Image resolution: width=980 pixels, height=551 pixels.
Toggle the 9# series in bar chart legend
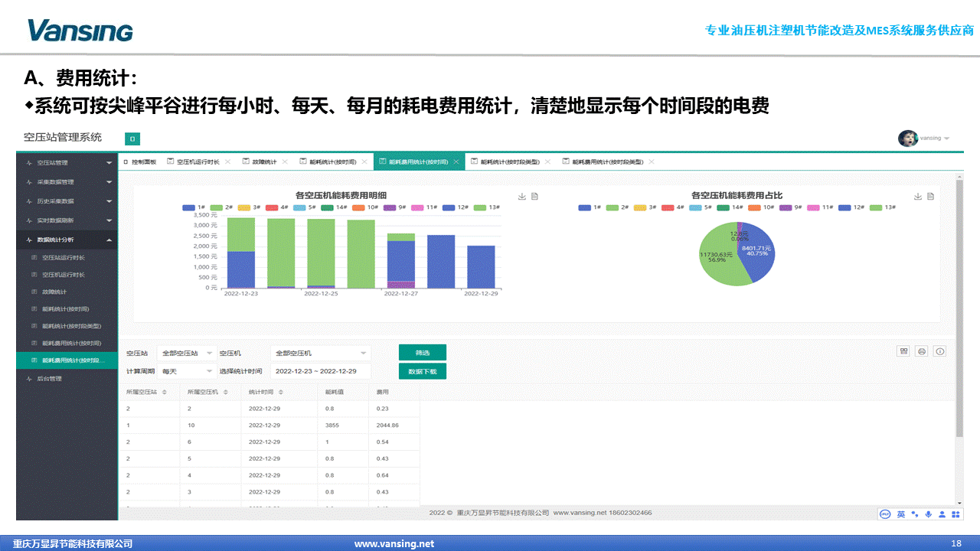pyautogui.click(x=392, y=207)
